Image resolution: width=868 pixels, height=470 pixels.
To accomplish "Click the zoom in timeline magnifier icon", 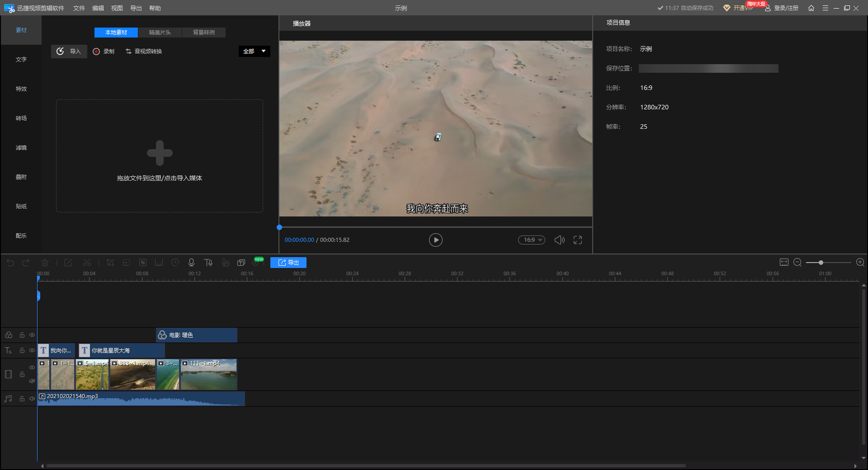I will 860,263.
